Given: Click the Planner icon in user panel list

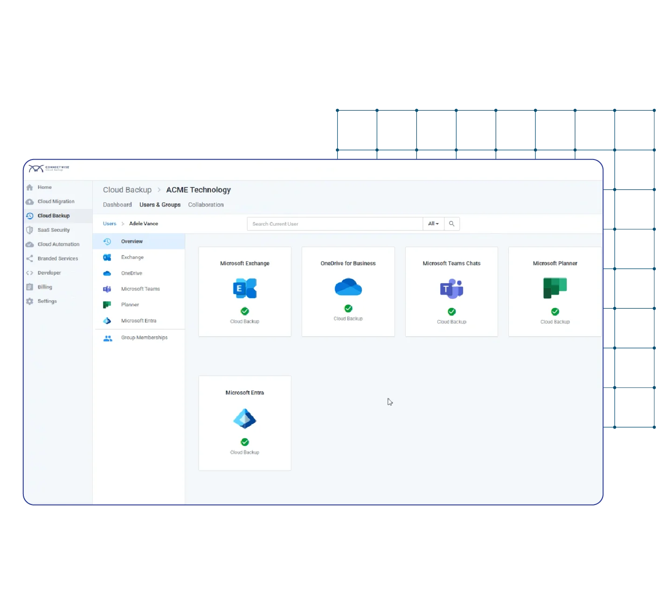Looking at the screenshot, I should pyautogui.click(x=107, y=305).
